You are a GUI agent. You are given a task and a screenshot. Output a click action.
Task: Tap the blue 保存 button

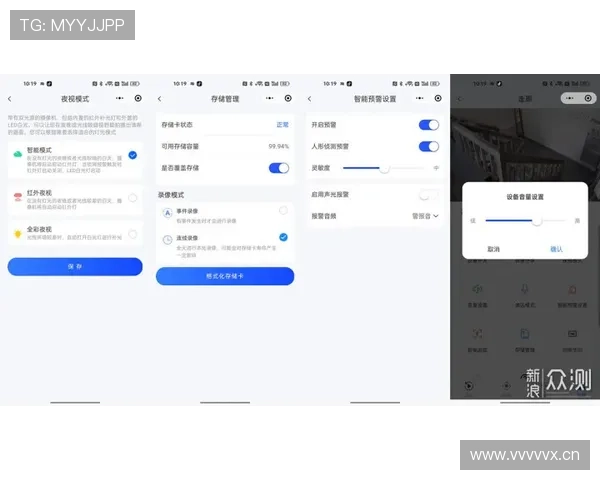pyautogui.click(x=75, y=266)
